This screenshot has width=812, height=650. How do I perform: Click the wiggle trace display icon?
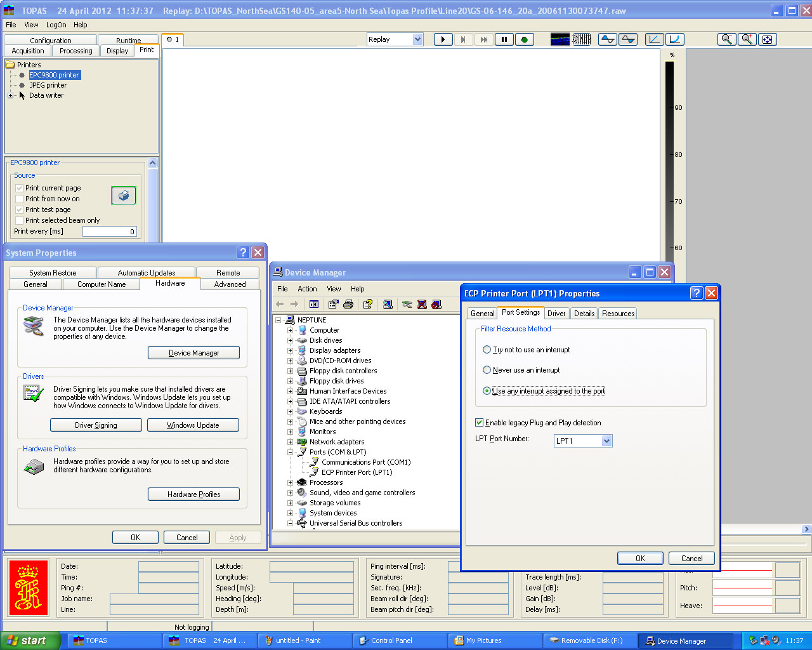point(582,39)
